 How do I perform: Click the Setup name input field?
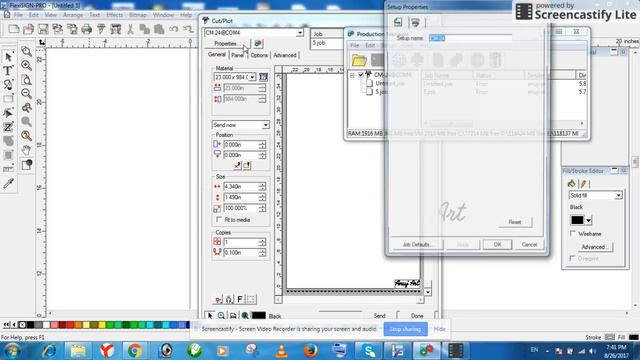click(x=470, y=38)
